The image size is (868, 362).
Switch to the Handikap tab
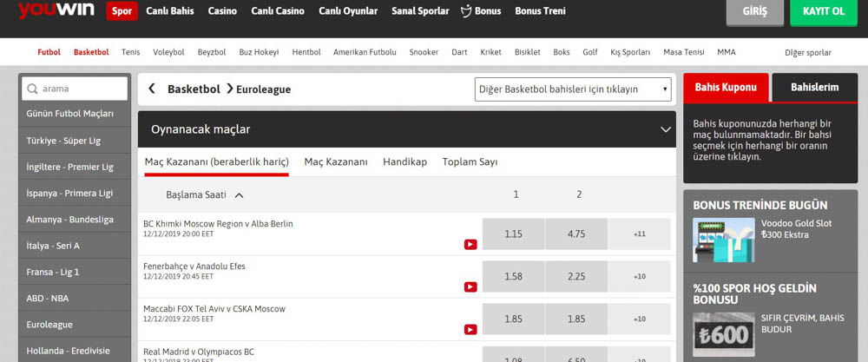coord(404,161)
